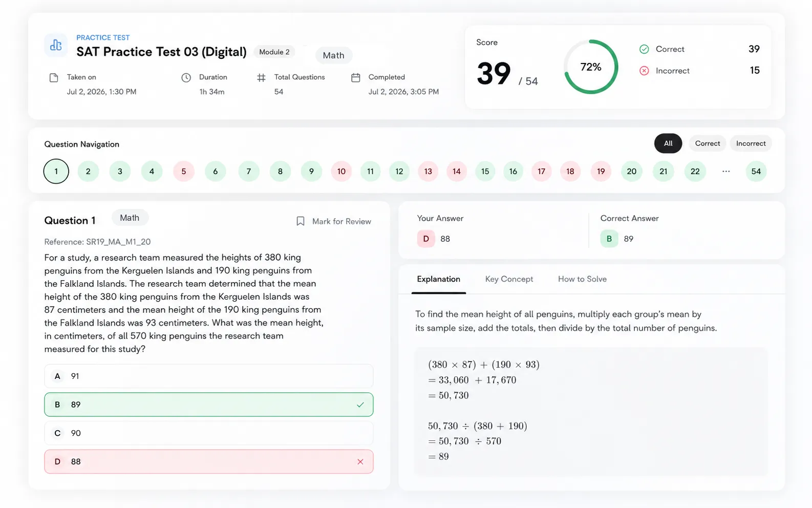Image resolution: width=812 pixels, height=508 pixels.
Task: Switch to the How to Solve tab
Action: (583, 279)
